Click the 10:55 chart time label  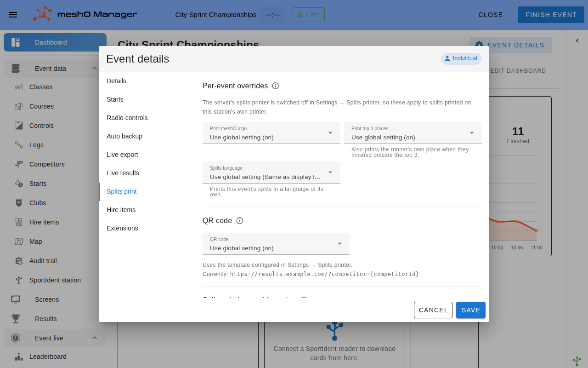pyautogui.click(x=517, y=247)
